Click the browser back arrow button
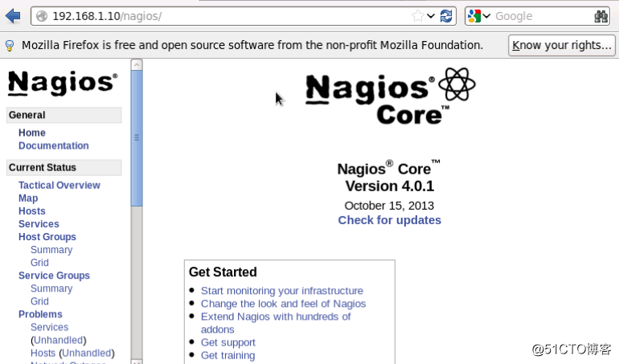Screen dimensions: 619x364 pos(13,16)
